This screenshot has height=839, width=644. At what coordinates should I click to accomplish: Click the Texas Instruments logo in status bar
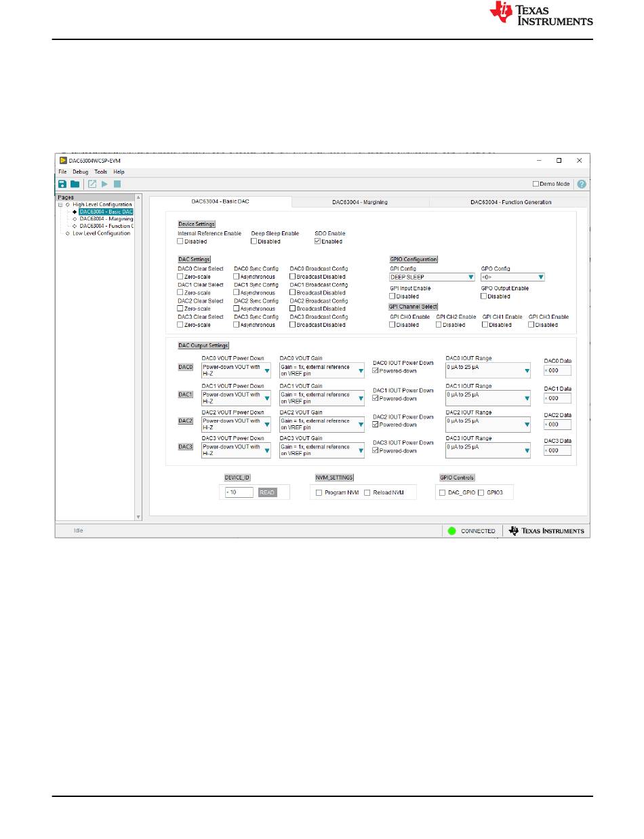546,530
